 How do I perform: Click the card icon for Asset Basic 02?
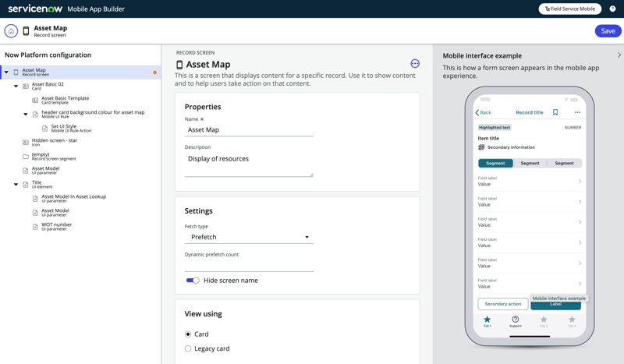[26, 87]
